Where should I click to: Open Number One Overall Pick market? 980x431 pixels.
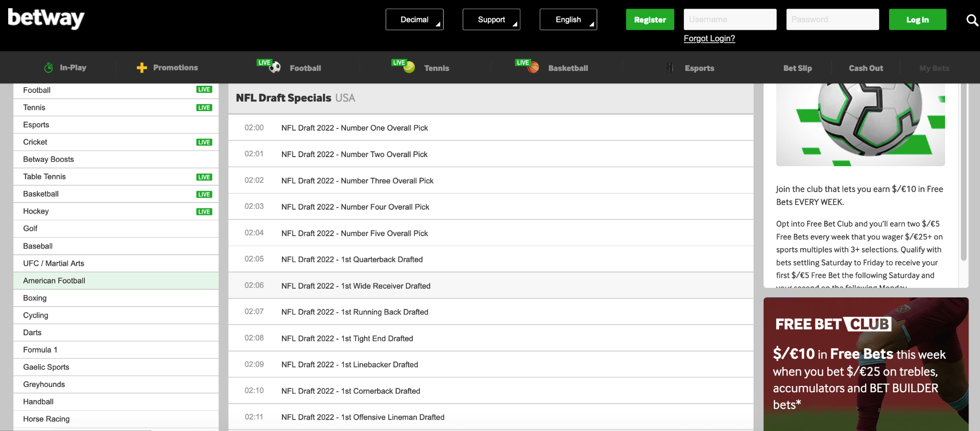[490, 128]
